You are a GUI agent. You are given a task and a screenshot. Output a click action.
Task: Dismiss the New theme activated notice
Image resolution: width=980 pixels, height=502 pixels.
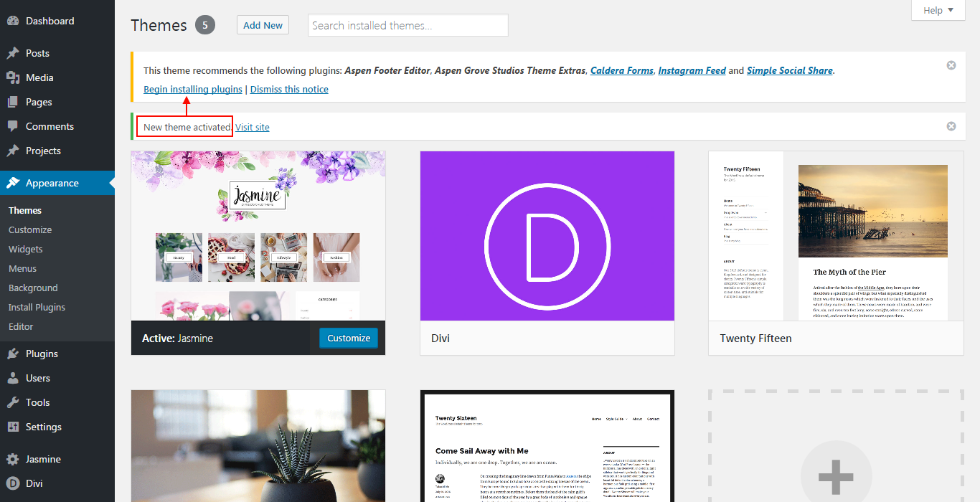[951, 126]
